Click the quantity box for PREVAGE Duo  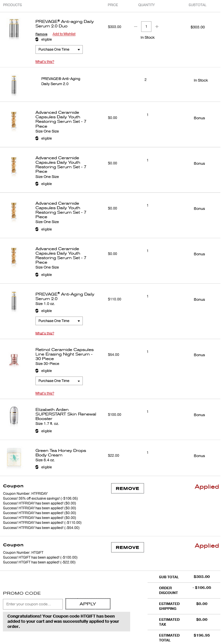pos(146,26)
